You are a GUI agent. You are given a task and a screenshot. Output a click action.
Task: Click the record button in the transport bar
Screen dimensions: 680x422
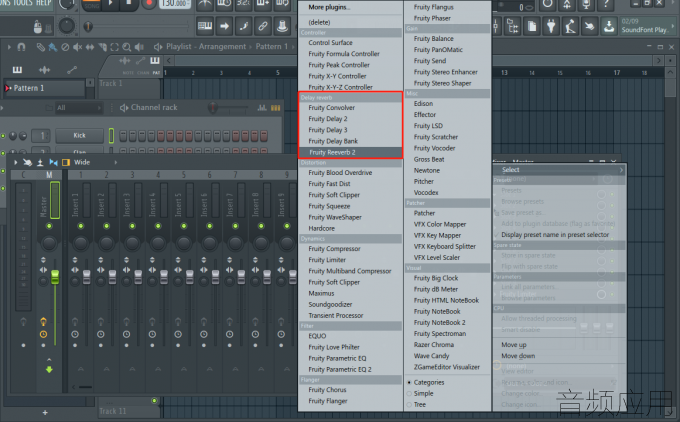coord(149,3)
